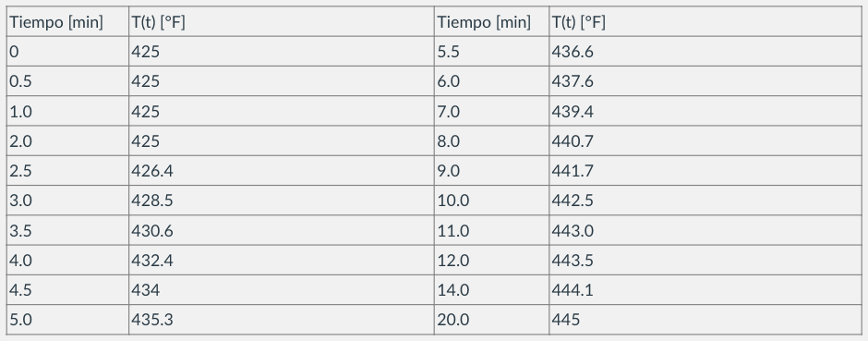Click the time cell 2.5
Screen dimensions: 868x341
click(67, 170)
